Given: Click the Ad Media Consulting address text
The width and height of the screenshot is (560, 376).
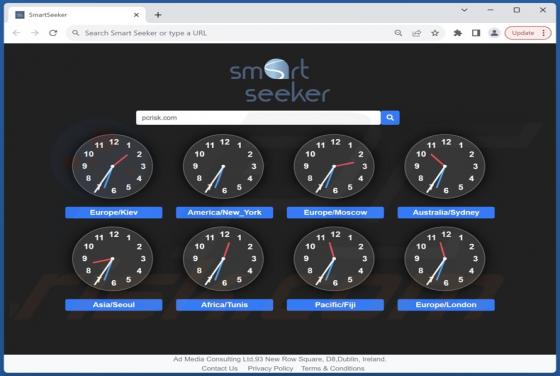Looking at the screenshot, I should pos(280,359).
